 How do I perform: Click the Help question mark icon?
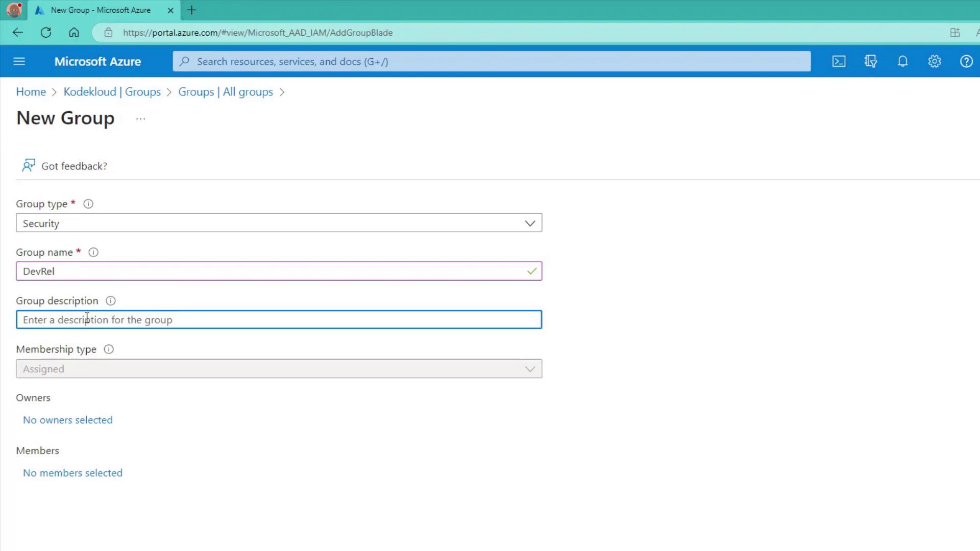[x=966, y=61]
